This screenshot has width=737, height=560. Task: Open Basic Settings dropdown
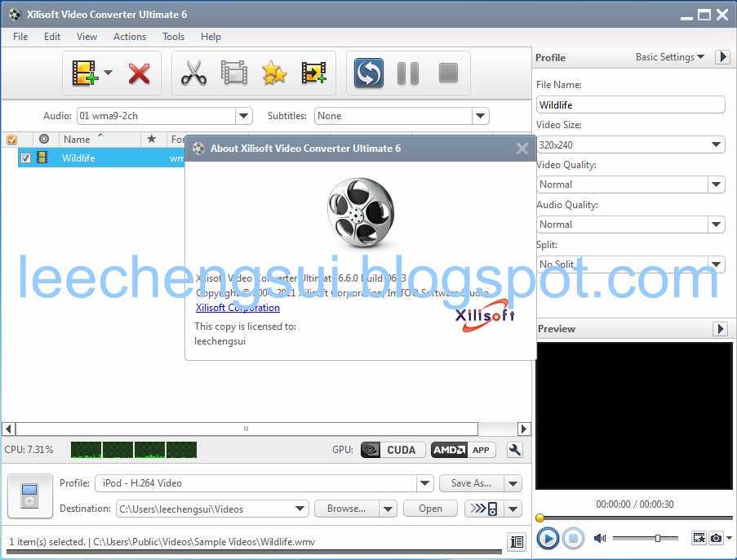coord(670,57)
